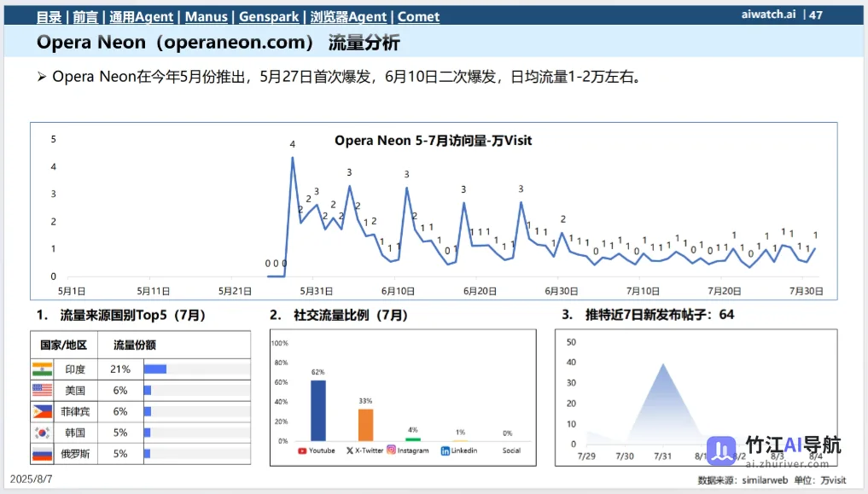Click the Russia flag icon
Image resolution: width=868 pixels, height=494 pixels.
pos(42,454)
